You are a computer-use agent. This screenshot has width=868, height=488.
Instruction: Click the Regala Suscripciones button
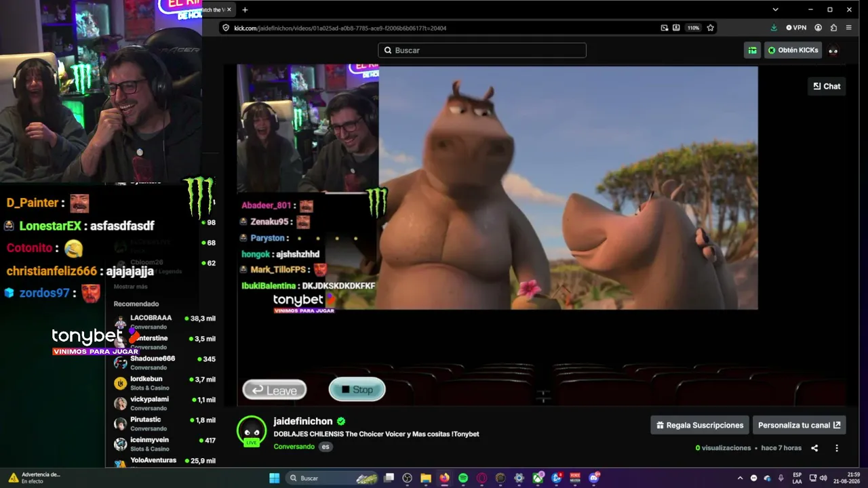click(x=700, y=425)
